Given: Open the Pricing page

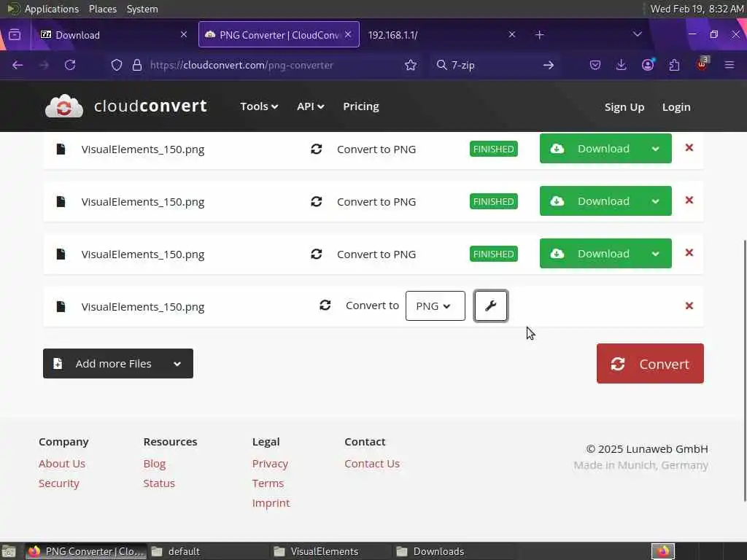Looking at the screenshot, I should click(360, 106).
